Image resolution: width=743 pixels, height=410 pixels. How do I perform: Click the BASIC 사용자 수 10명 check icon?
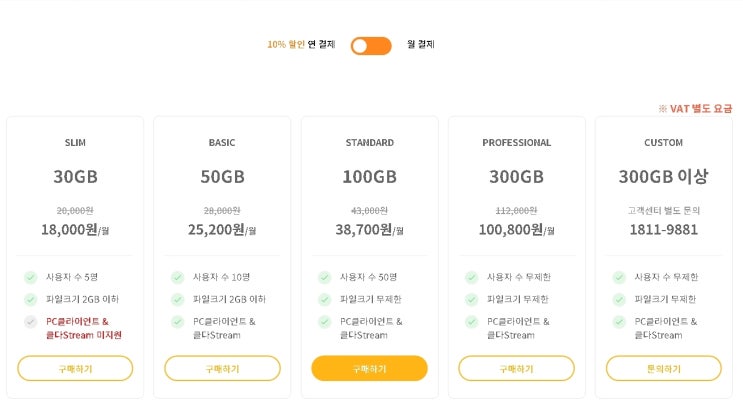click(x=178, y=277)
